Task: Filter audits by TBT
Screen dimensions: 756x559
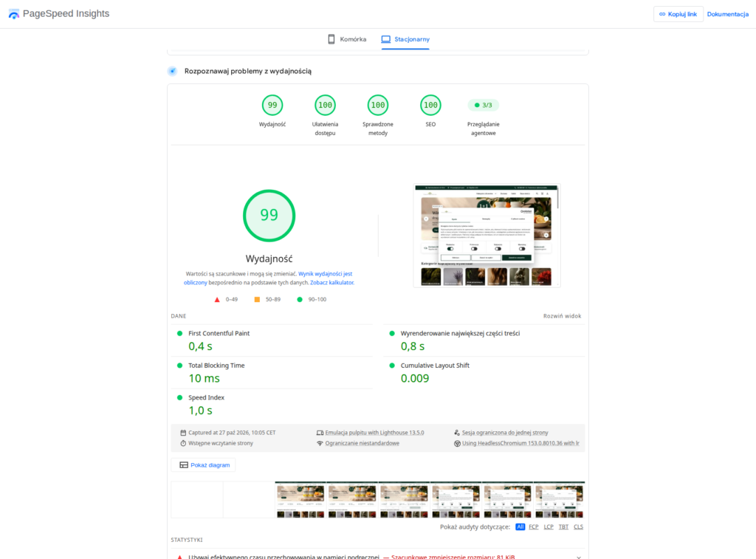Action: click(x=563, y=527)
